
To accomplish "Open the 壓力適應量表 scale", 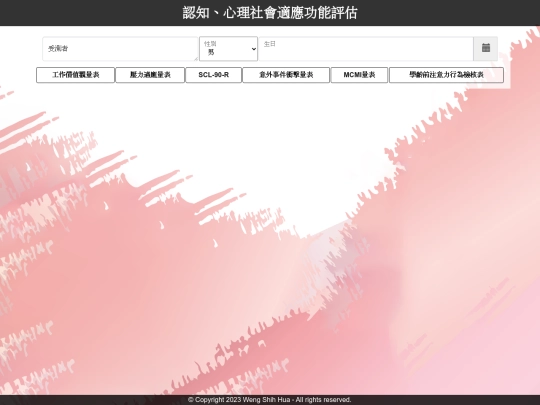I will [150, 75].
